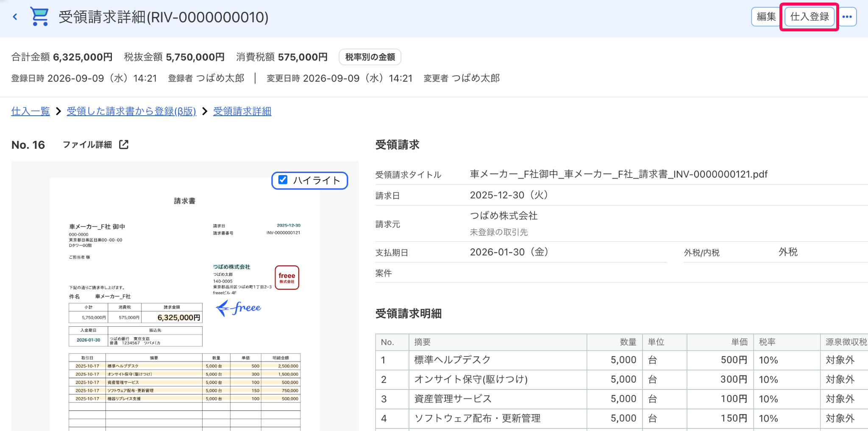Open 受領した請求書から登録(β版) breadcrumb
Viewport: 868px width, 431px height.
click(131, 111)
